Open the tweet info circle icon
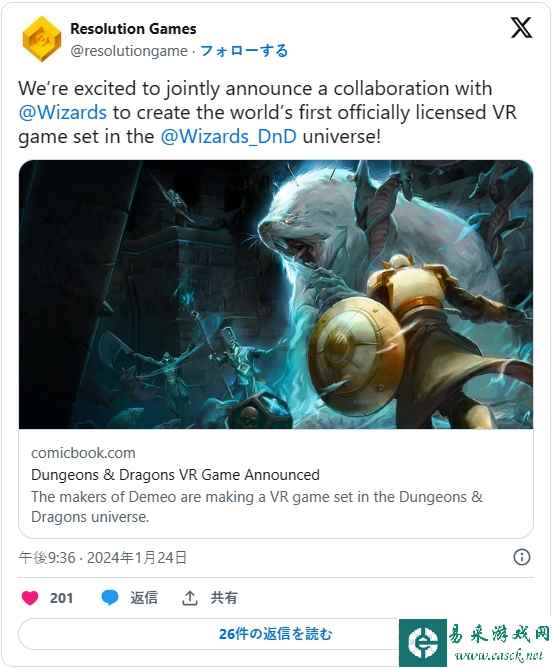The height and width of the screenshot is (668, 552). pos(522,557)
